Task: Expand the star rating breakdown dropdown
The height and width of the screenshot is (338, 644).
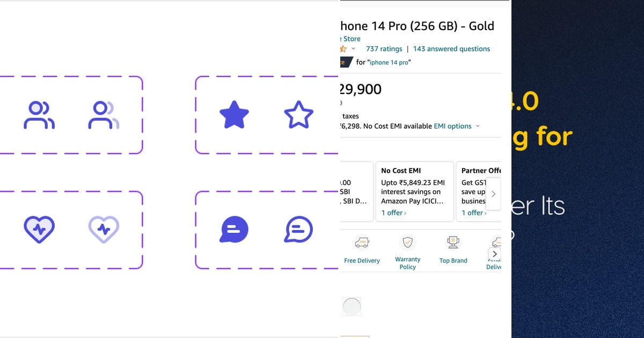Action: (x=353, y=49)
